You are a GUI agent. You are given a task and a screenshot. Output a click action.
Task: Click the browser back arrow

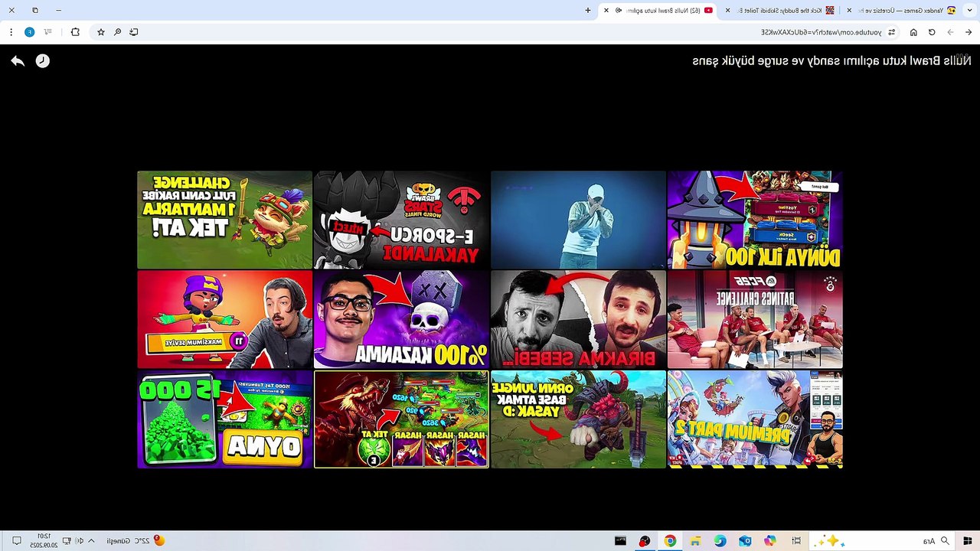click(x=969, y=32)
